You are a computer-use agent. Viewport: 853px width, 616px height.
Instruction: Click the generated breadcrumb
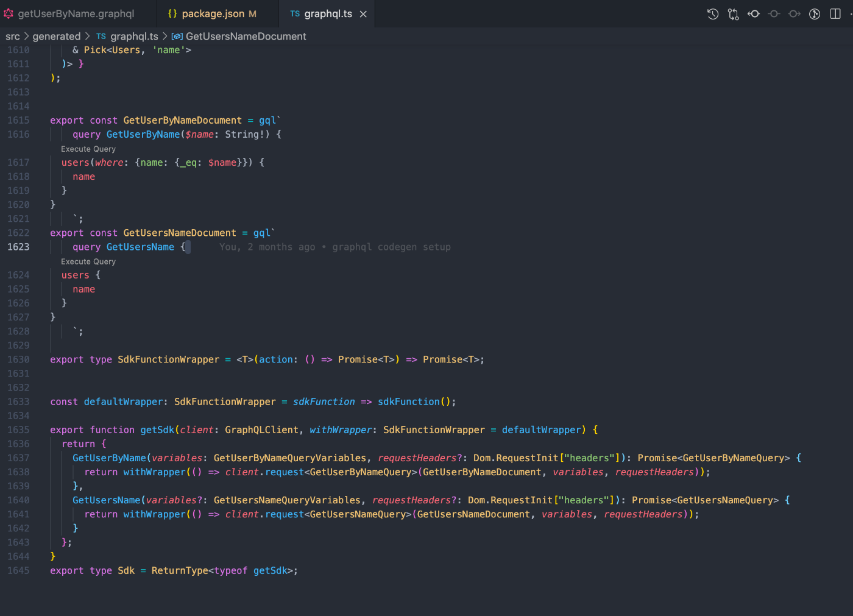pos(57,37)
